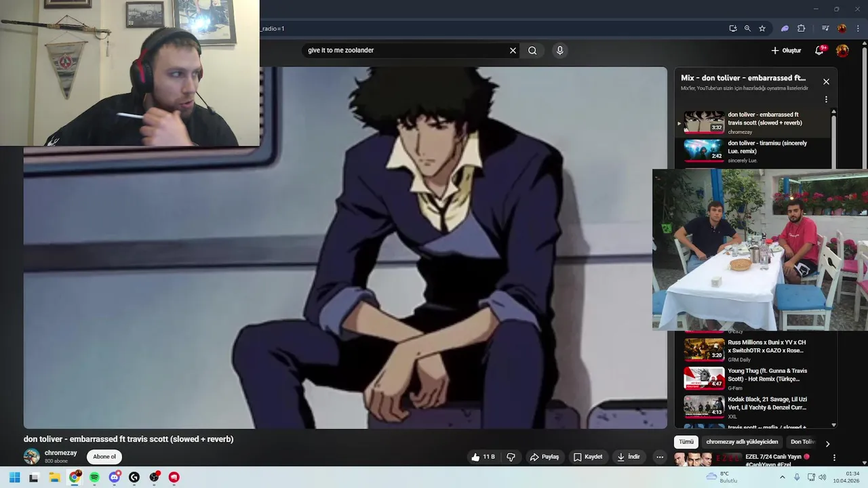Subscribe with Abone ol button
Image resolution: width=868 pixels, height=488 pixels.
(x=104, y=457)
